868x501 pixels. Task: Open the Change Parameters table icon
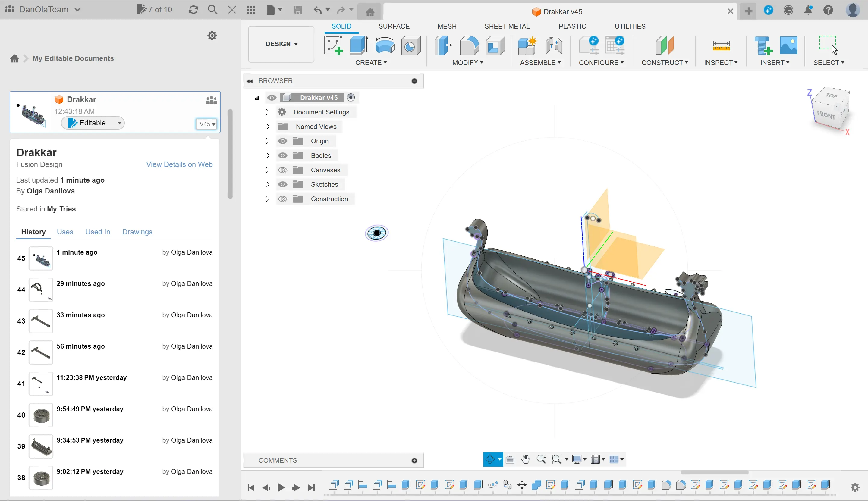pyautogui.click(x=615, y=45)
